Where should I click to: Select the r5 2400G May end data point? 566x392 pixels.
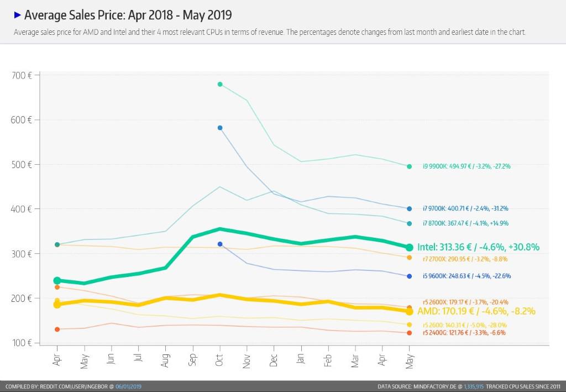click(x=409, y=333)
